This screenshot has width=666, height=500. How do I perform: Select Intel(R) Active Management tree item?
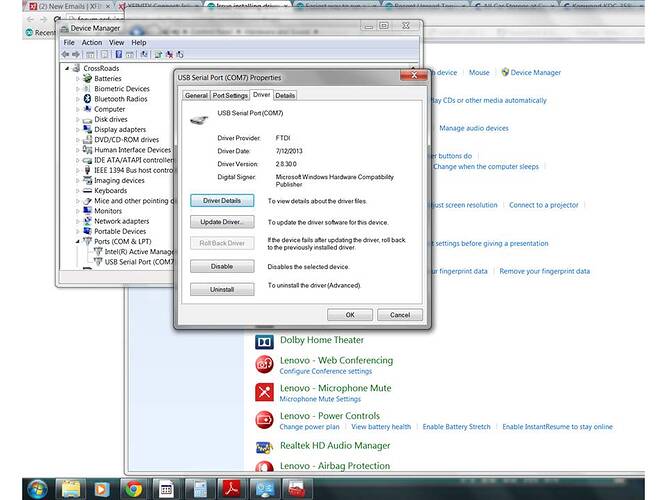pos(138,251)
